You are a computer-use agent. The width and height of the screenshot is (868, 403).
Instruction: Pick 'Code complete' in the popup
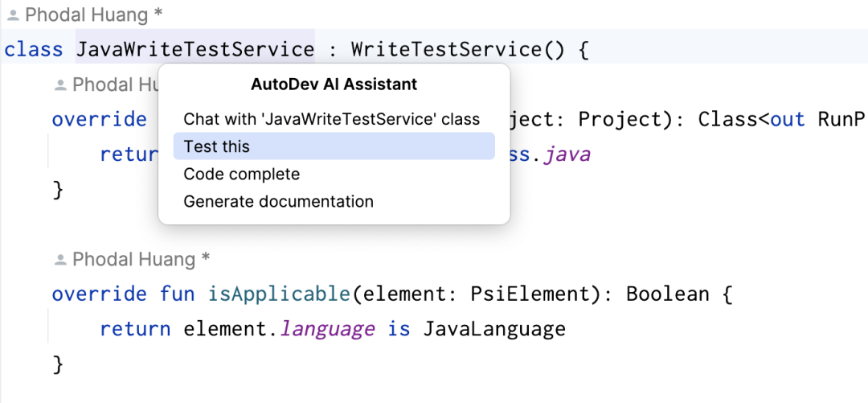click(x=241, y=174)
